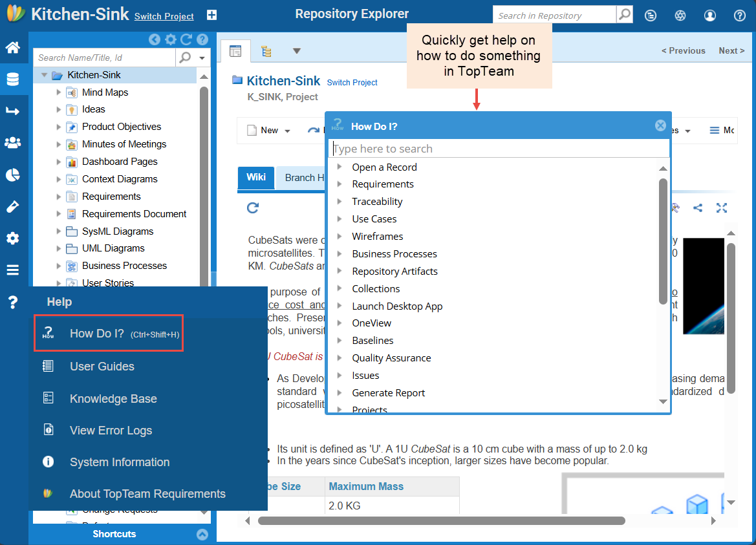Select the Help question mark in the sidebar
The width and height of the screenshot is (756, 545).
(x=13, y=302)
